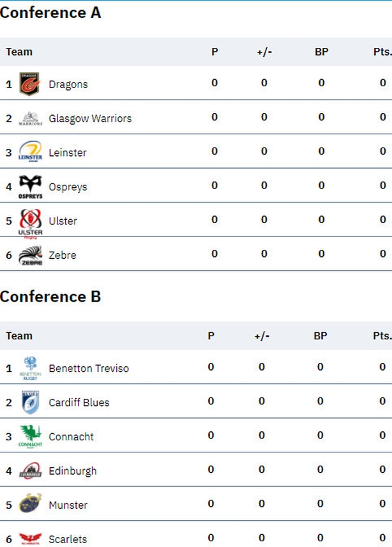Select the Zebre zebra logo
Image resolution: width=392 pixels, height=547 pixels.
pos(30,256)
